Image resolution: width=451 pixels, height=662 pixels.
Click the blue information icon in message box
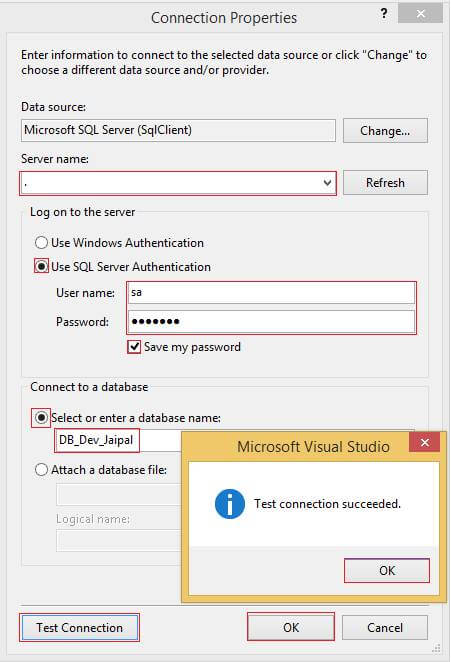(x=230, y=504)
